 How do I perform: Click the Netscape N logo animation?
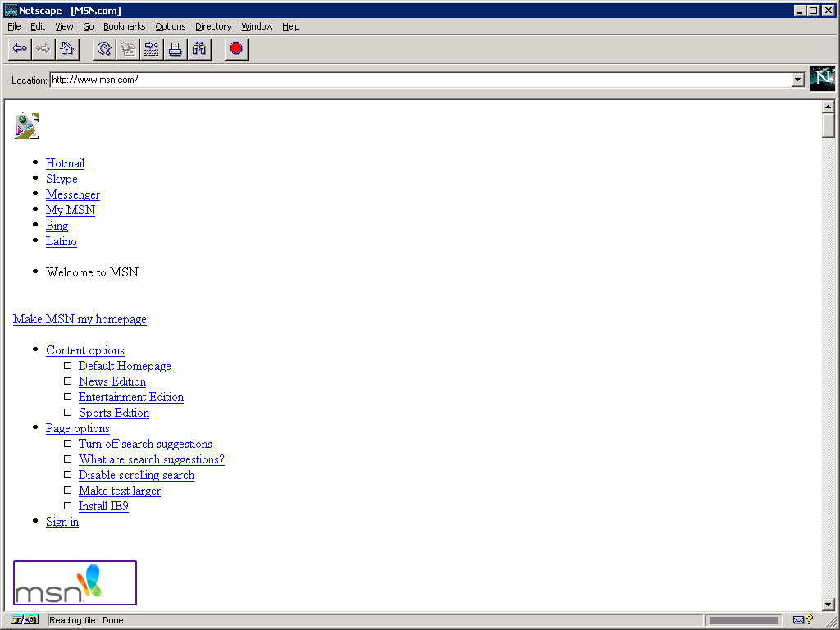(x=822, y=79)
